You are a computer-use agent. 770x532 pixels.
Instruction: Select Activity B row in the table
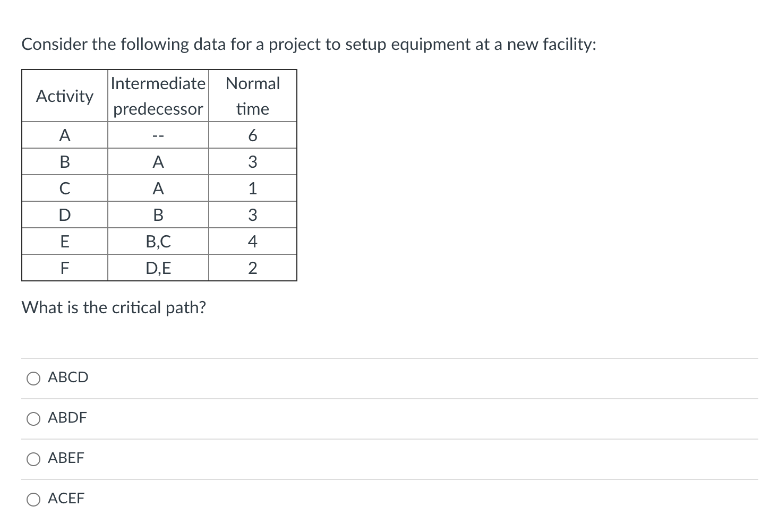click(64, 161)
